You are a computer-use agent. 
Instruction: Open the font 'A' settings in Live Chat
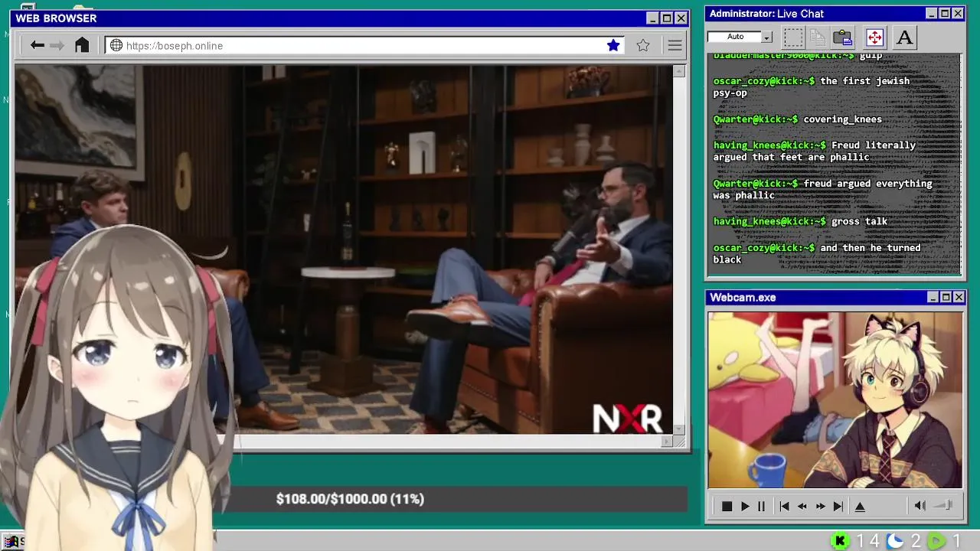click(904, 37)
